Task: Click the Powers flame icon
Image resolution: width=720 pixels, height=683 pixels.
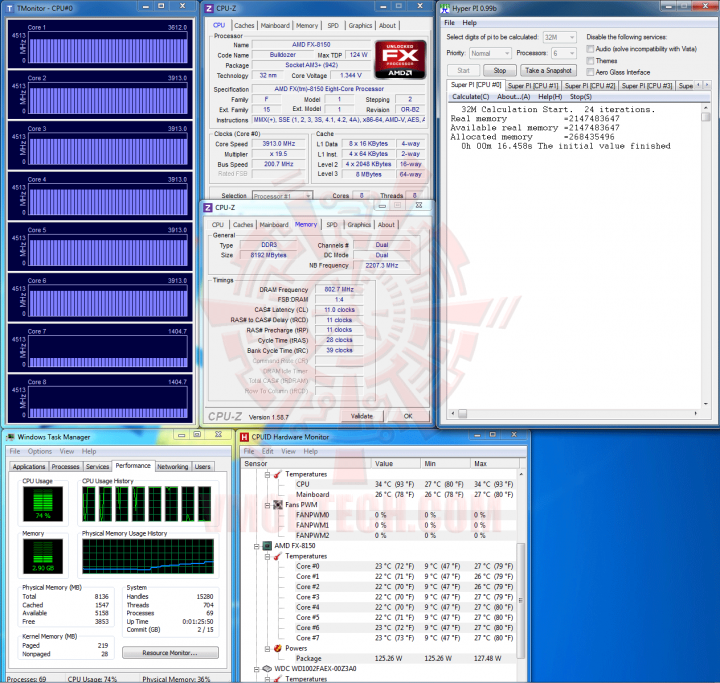Action: tap(278, 648)
